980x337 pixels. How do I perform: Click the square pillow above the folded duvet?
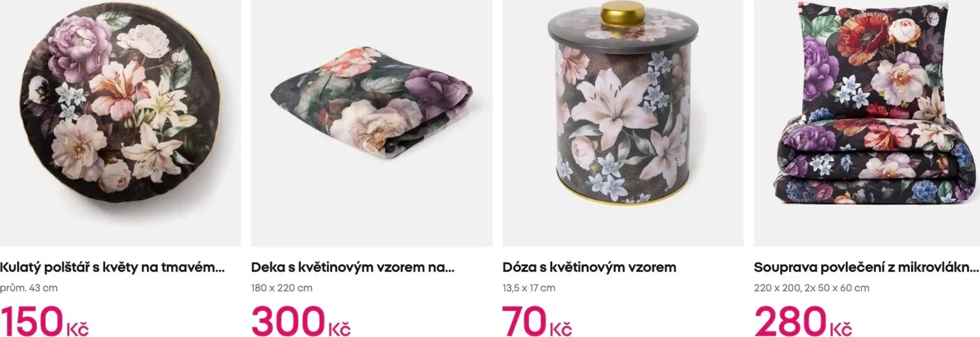(x=872, y=62)
